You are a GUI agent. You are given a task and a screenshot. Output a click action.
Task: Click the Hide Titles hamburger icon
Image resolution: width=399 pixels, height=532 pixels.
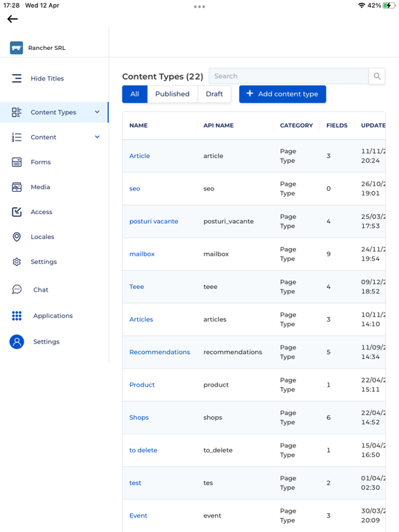[x=17, y=78]
